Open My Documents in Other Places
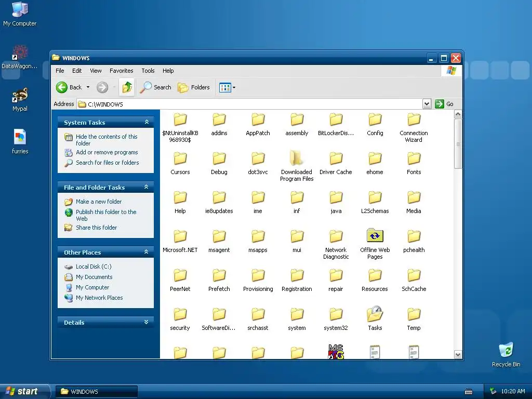This screenshot has width=532, height=399. pyautogui.click(x=94, y=277)
